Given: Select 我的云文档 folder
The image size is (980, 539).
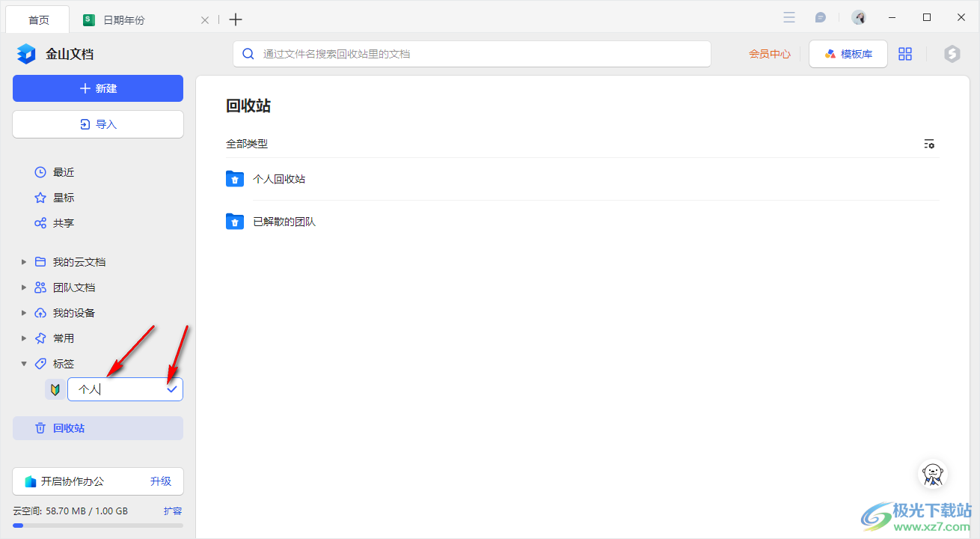Looking at the screenshot, I should click(79, 262).
